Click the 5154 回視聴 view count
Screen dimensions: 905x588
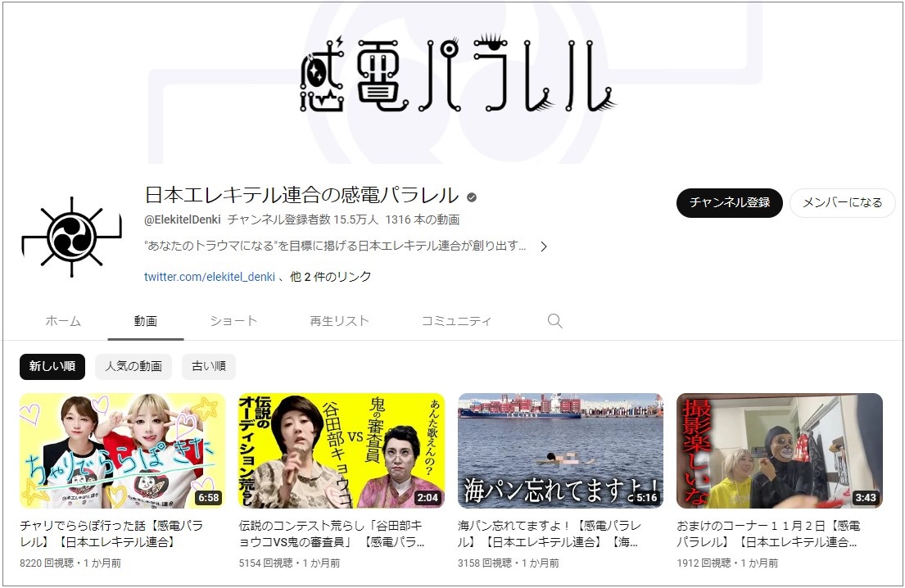pyautogui.click(x=266, y=563)
